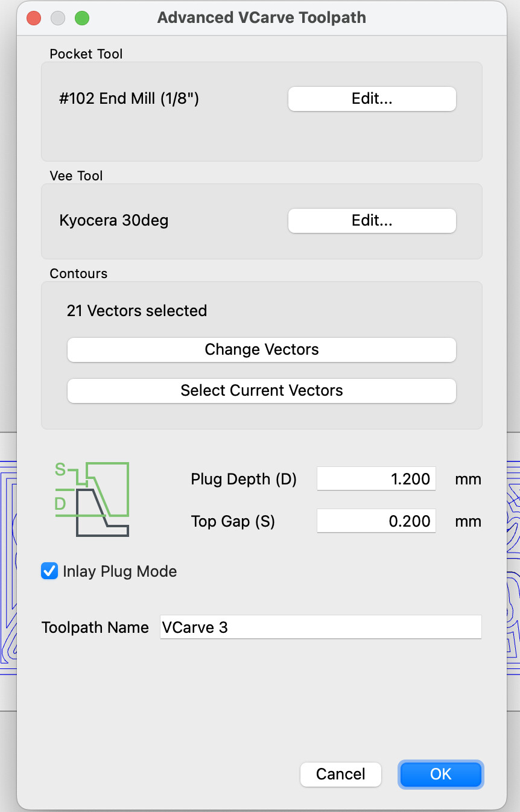Open Edit for the Vee Tool

coord(372,221)
